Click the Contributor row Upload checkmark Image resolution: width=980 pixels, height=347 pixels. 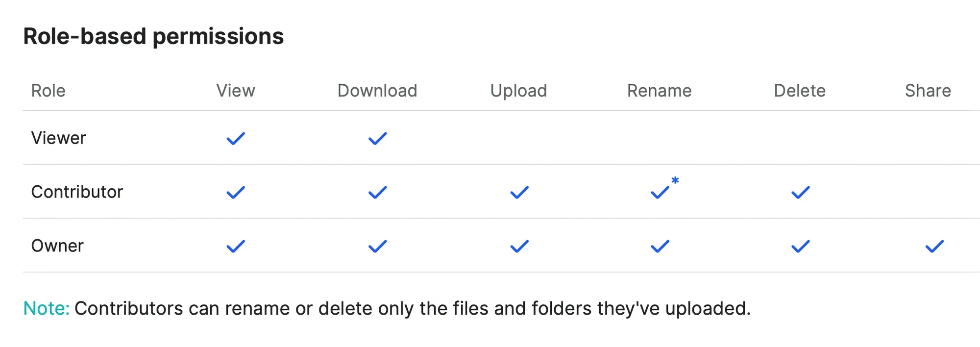(x=519, y=193)
